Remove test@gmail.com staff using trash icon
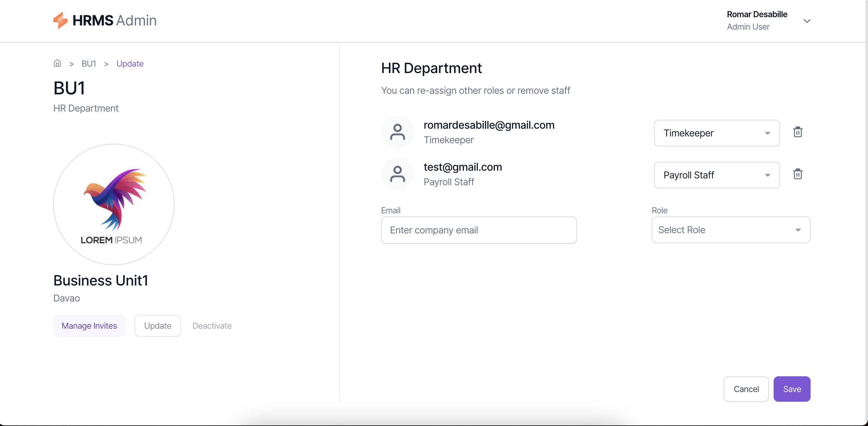The width and height of the screenshot is (868, 426). click(798, 174)
